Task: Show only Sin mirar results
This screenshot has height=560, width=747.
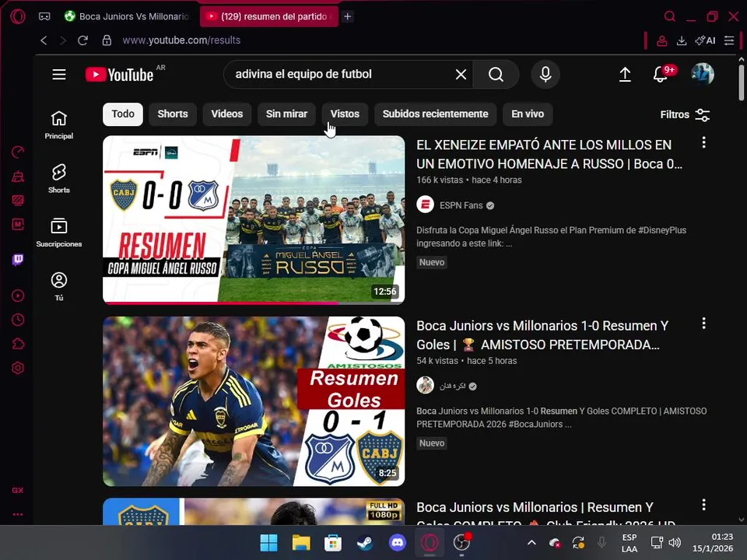Action: (x=286, y=114)
